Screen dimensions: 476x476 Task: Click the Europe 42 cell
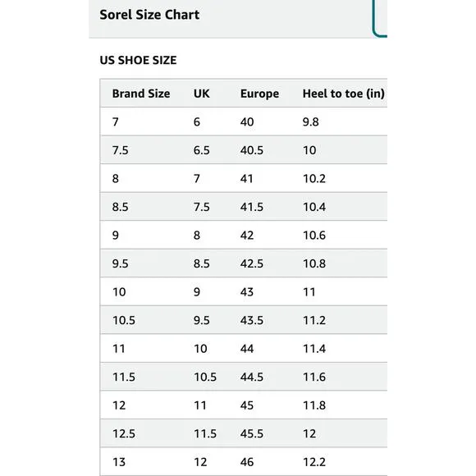tap(247, 236)
